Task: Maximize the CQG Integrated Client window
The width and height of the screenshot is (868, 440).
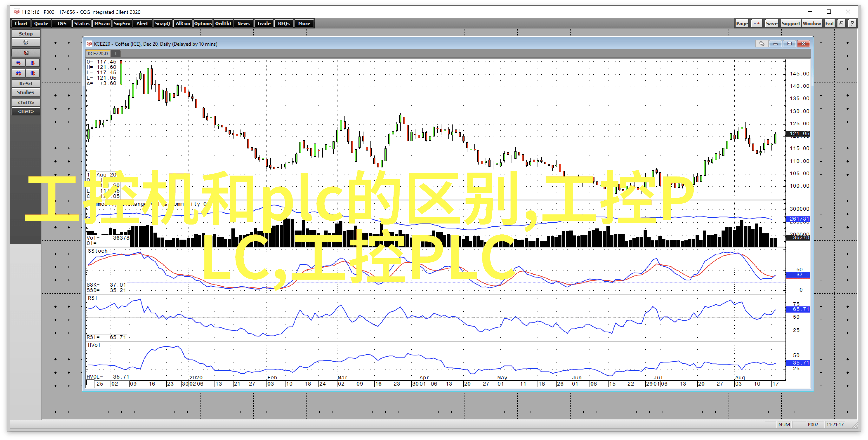Action: pyautogui.click(x=829, y=12)
